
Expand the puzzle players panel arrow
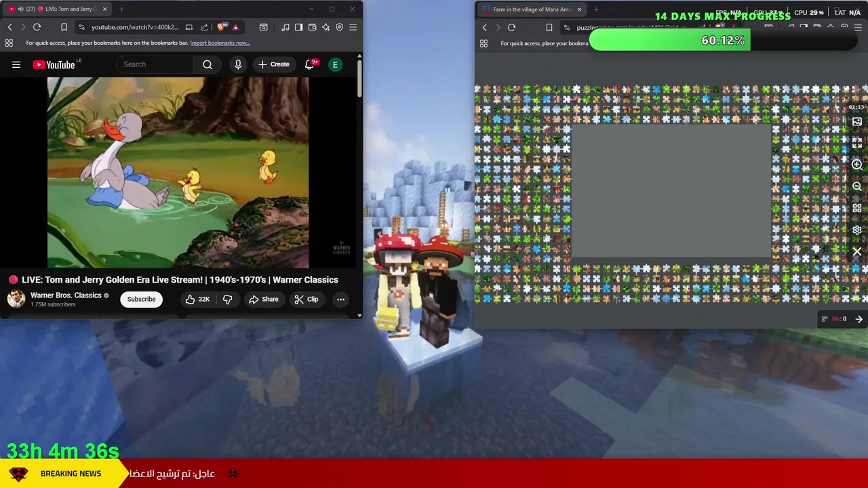859,319
